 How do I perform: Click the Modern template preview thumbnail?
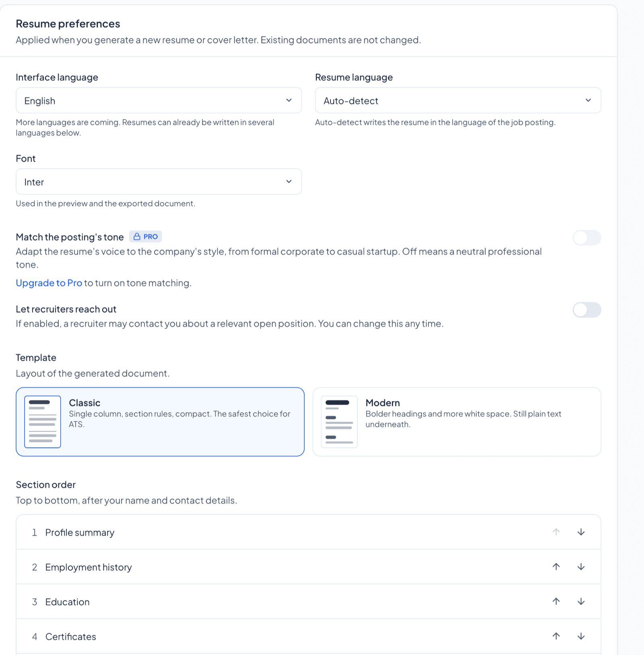[339, 422]
